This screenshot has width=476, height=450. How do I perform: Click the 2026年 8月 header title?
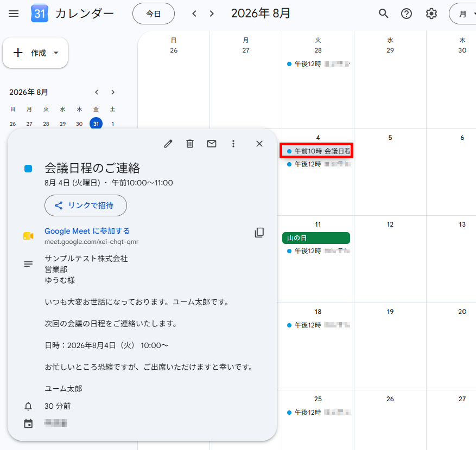(x=261, y=14)
